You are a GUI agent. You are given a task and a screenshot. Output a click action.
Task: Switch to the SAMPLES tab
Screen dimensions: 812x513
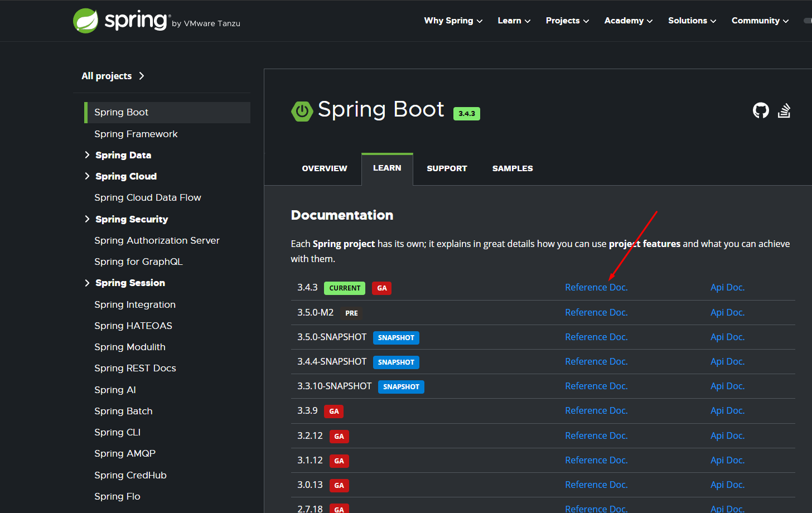coord(513,168)
